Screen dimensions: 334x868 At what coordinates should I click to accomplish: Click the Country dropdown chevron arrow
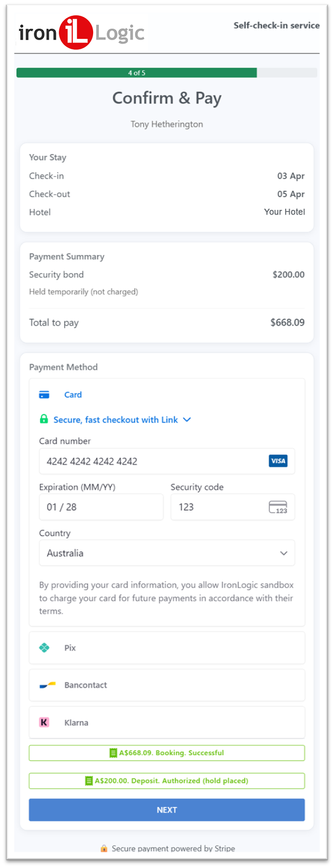(x=284, y=553)
